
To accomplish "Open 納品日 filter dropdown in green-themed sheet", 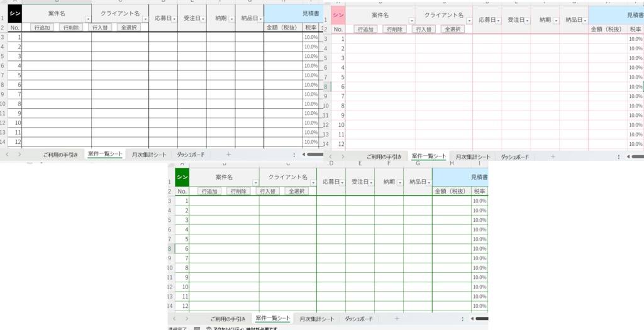I will coord(428,183).
